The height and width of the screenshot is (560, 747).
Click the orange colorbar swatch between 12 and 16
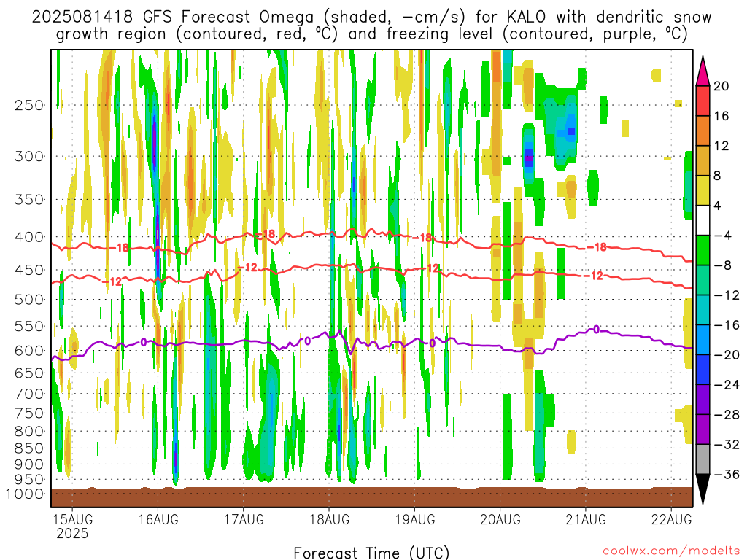[703, 131]
